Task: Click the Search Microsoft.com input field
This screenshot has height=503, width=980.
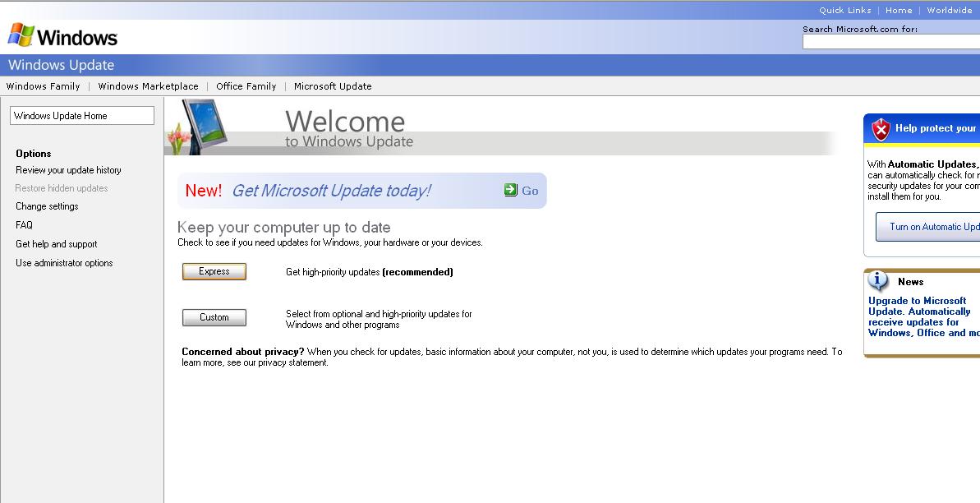Action: 890,42
